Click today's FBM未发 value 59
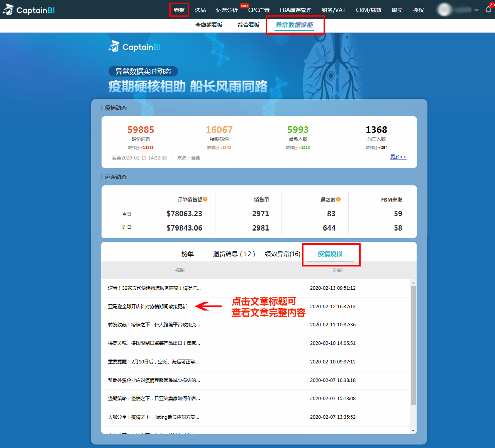The image size is (495, 448). [398, 214]
